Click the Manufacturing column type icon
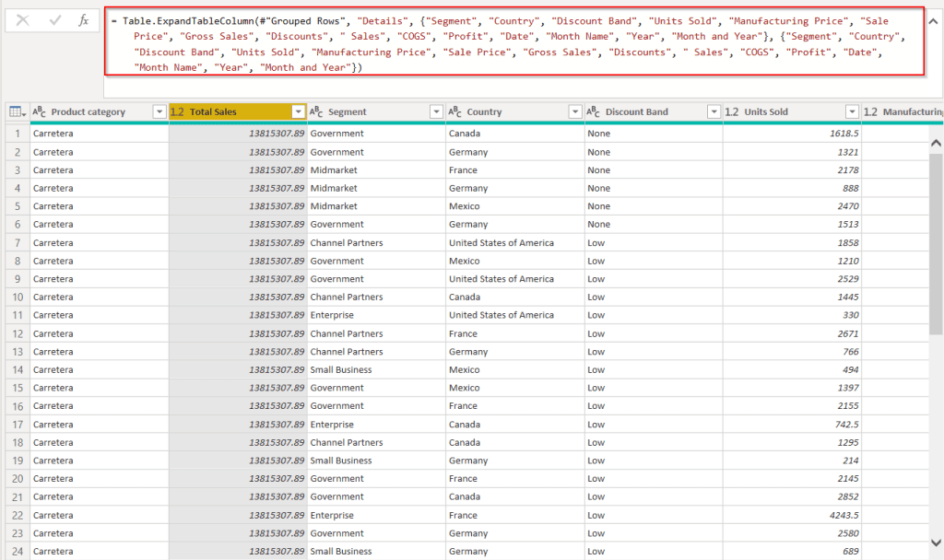944x560 pixels. 870,111
